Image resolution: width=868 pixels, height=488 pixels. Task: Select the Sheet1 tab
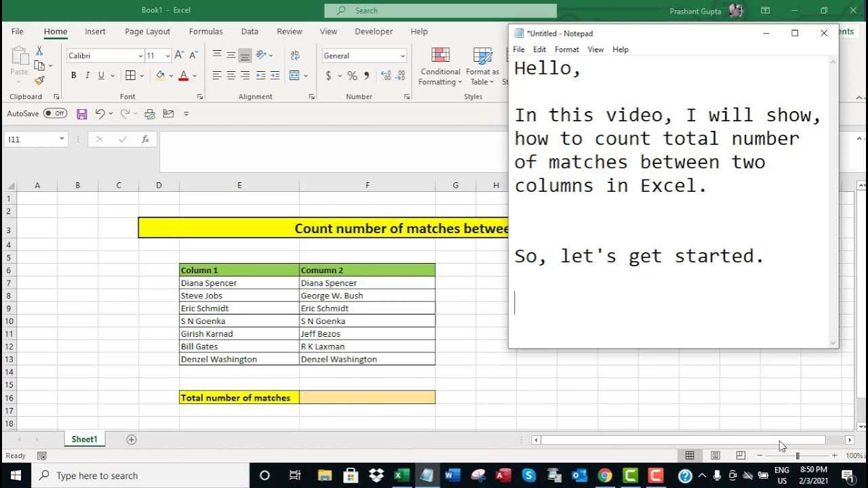pos(85,439)
